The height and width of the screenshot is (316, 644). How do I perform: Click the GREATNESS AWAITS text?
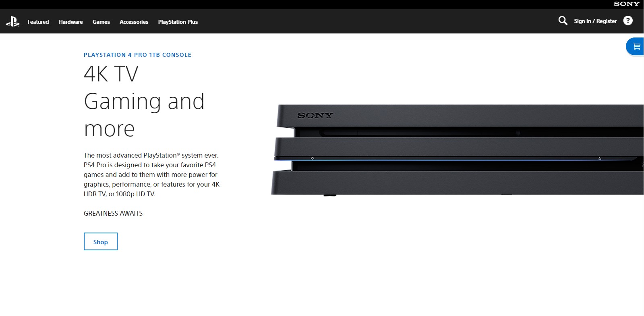[x=113, y=213]
